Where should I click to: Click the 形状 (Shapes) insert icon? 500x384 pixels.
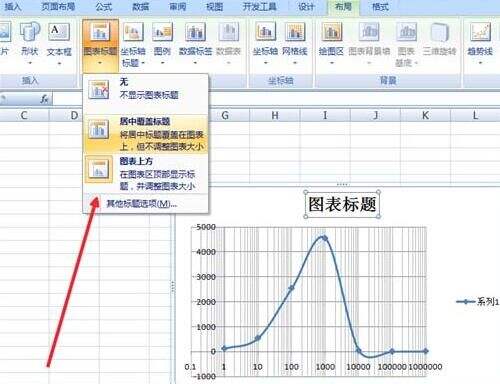coord(30,31)
